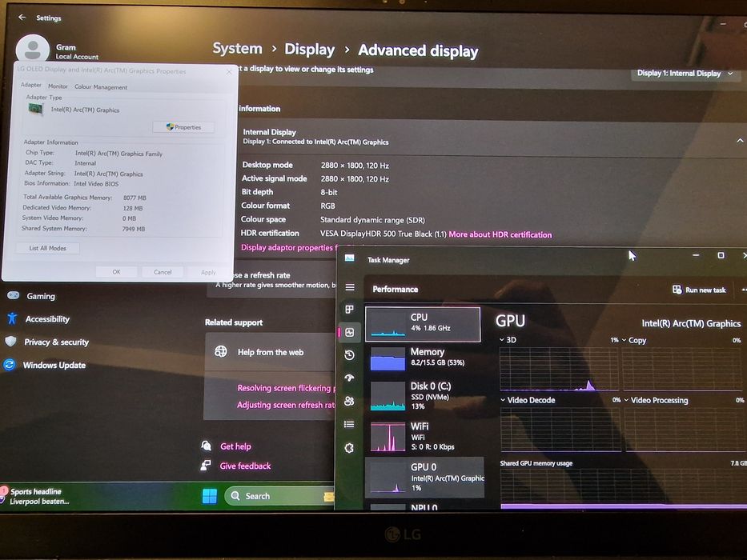Maximize the Task Manager window
The height and width of the screenshot is (560, 747).
point(721,255)
